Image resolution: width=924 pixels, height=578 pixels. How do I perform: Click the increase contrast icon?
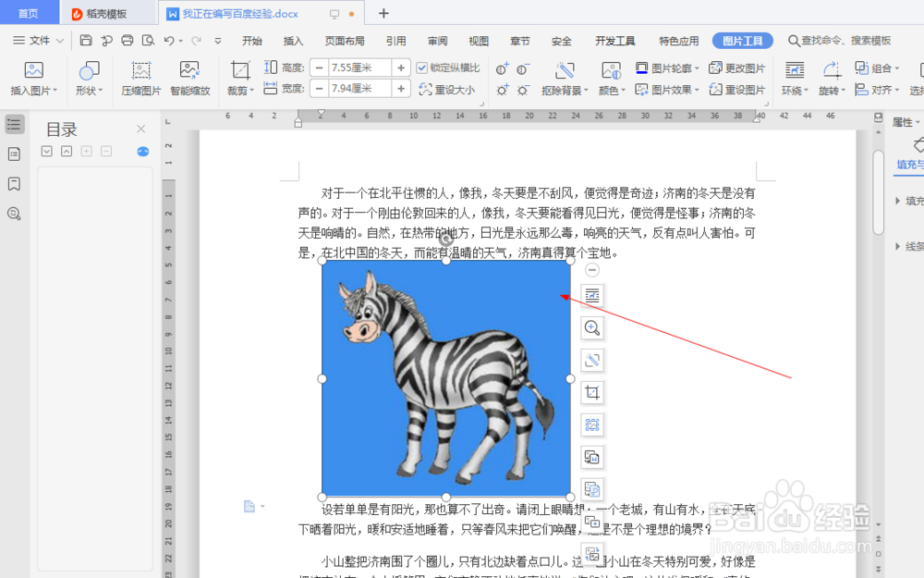502,69
